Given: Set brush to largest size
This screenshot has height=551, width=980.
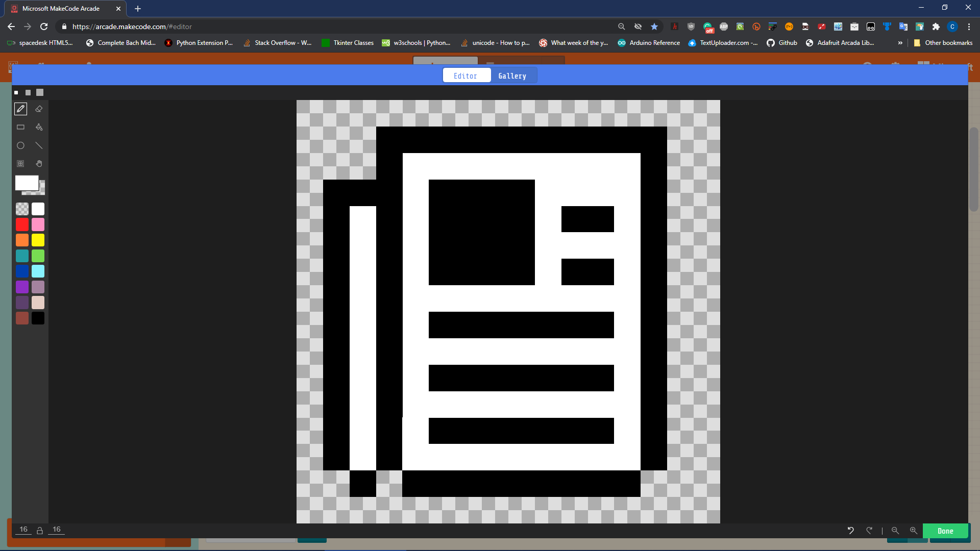Looking at the screenshot, I should click(x=40, y=92).
